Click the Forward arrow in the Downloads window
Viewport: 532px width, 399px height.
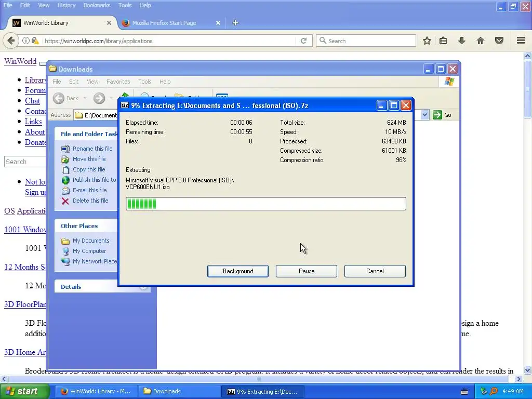99,98
